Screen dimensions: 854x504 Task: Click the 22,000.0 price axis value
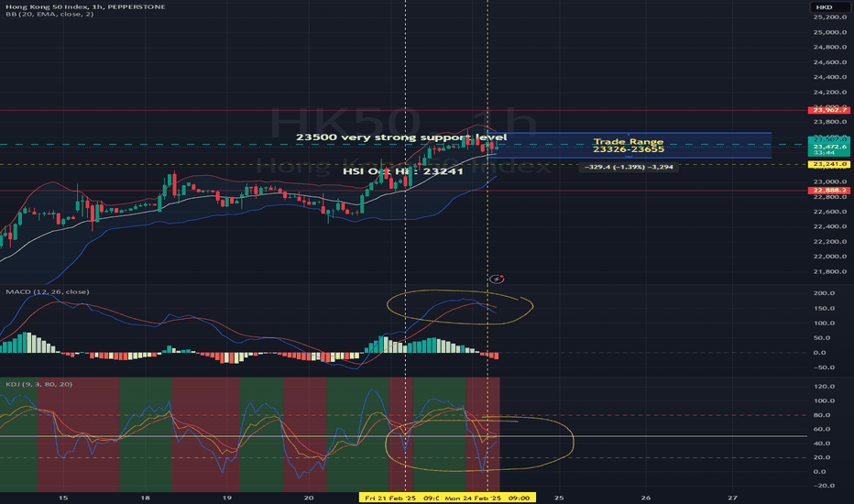[830, 257]
